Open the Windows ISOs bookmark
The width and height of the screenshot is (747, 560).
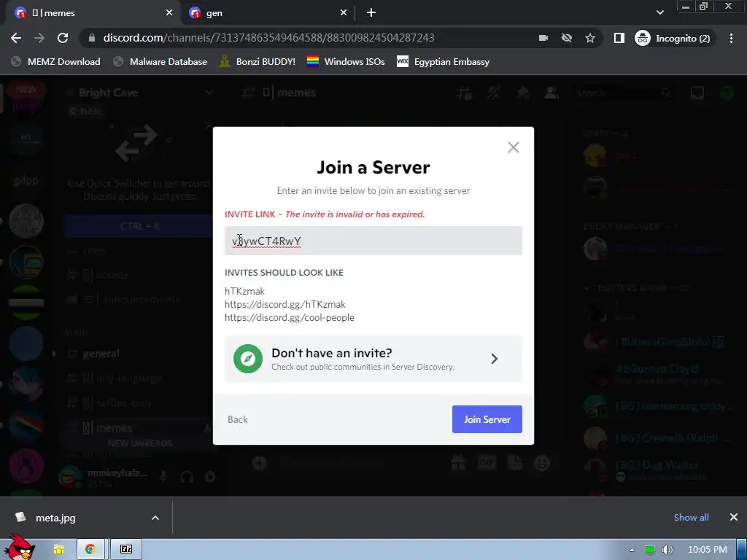(346, 61)
